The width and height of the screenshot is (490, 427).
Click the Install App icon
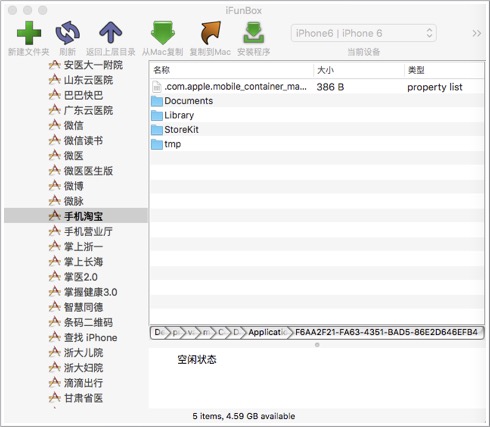(x=254, y=33)
